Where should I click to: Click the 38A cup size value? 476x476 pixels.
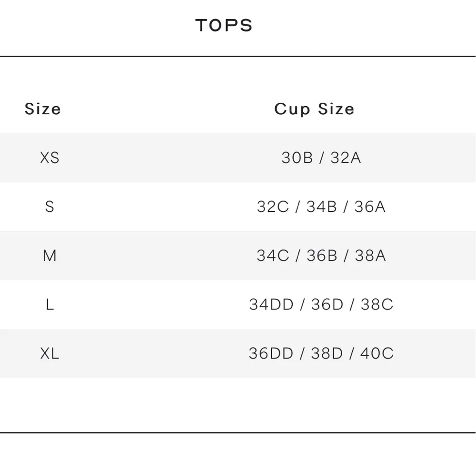[x=370, y=256]
